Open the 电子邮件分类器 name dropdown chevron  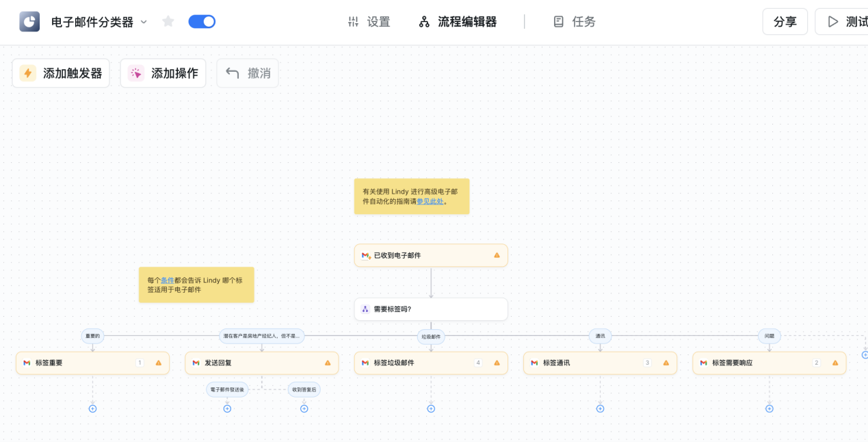[x=144, y=22]
